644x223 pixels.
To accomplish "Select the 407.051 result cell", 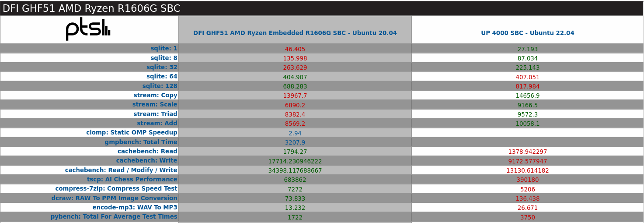I will [528, 77].
